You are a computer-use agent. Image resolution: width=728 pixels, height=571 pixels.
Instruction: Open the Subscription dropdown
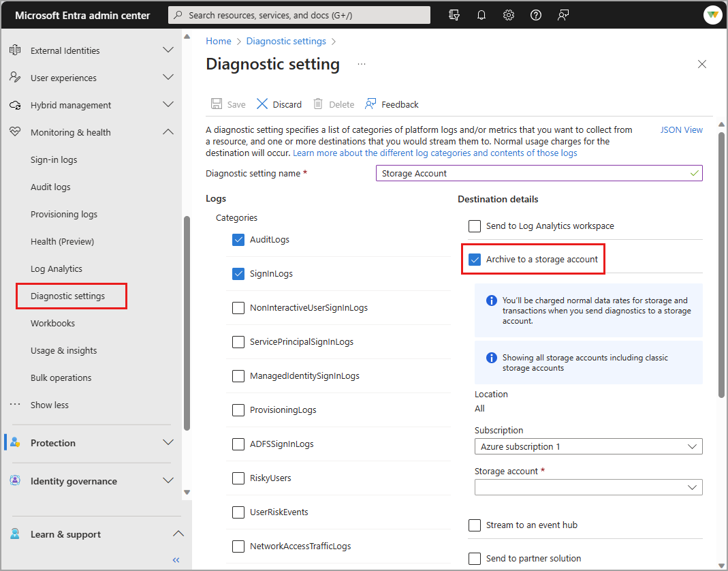click(x=588, y=447)
